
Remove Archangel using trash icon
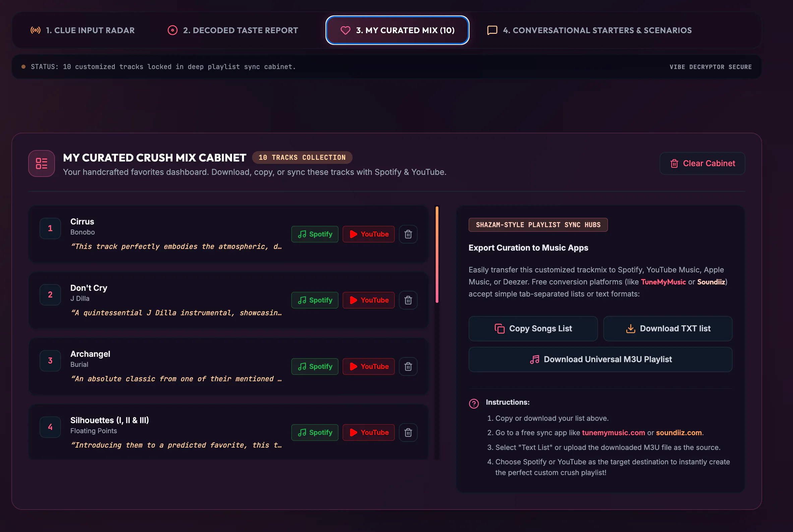[408, 367]
